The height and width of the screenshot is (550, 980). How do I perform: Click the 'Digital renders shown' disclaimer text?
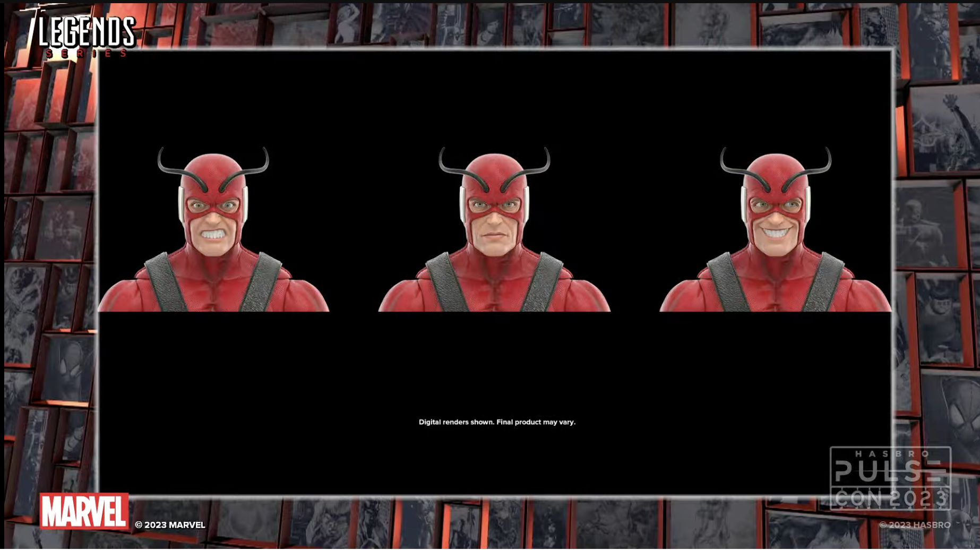pos(497,422)
